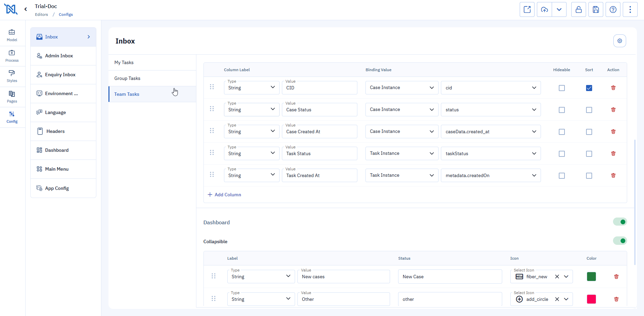Open the Pages sidebar section
This screenshot has height=316, width=644.
click(12, 97)
